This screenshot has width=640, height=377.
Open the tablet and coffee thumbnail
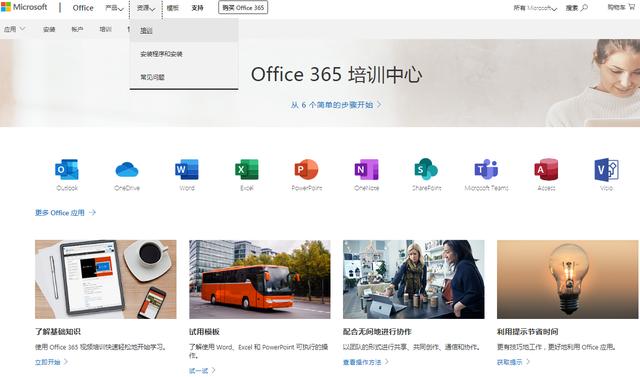coord(106,279)
